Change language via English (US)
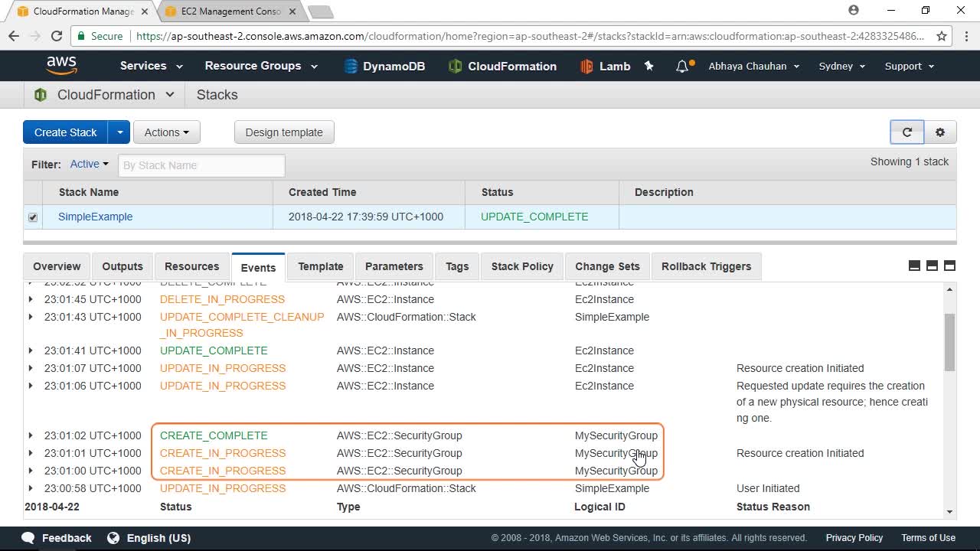 [149, 538]
